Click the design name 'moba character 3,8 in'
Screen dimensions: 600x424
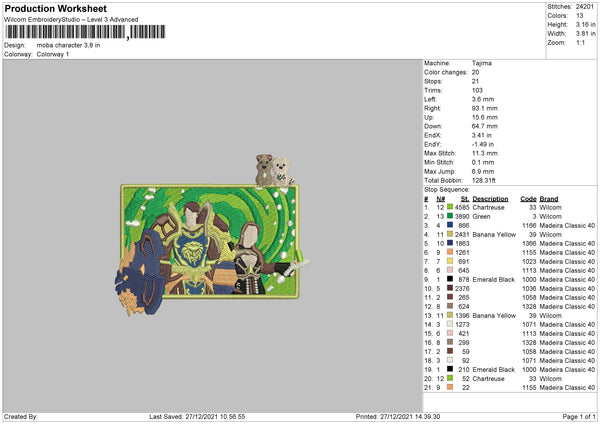pyautogui.click(x=68, y=45)
